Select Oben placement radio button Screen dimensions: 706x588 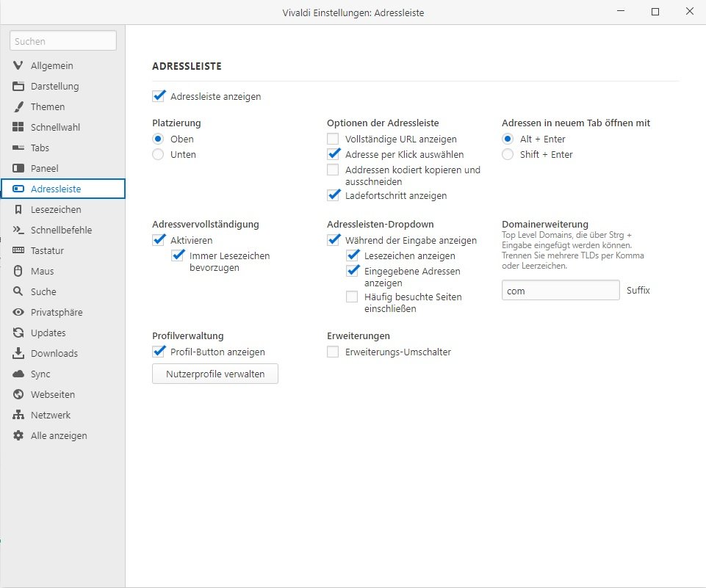[x=158, y=139]
